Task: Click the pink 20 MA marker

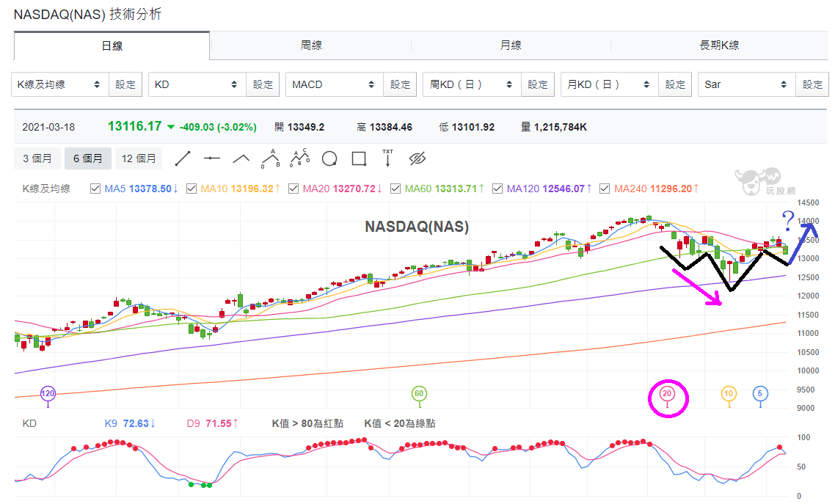Action: pyautogui.click(x=667, y=394)
